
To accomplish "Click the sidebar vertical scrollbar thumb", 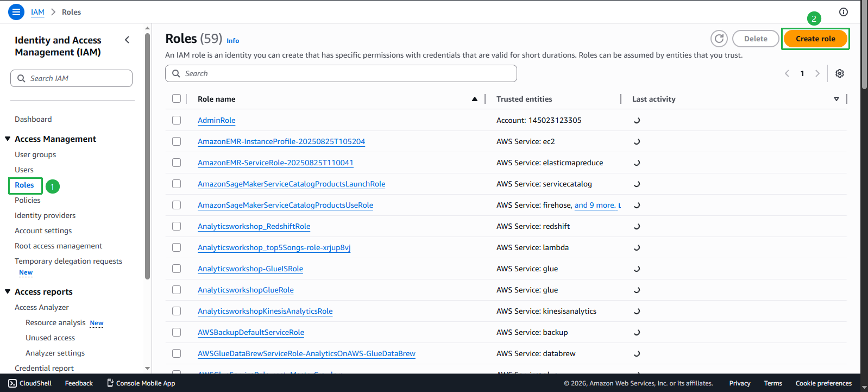I will tap(147, 156).
